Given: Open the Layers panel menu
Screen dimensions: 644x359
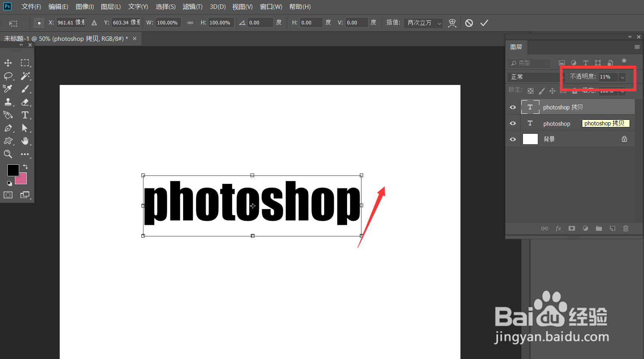Looking at the screenshot, I should click(637, 47).
